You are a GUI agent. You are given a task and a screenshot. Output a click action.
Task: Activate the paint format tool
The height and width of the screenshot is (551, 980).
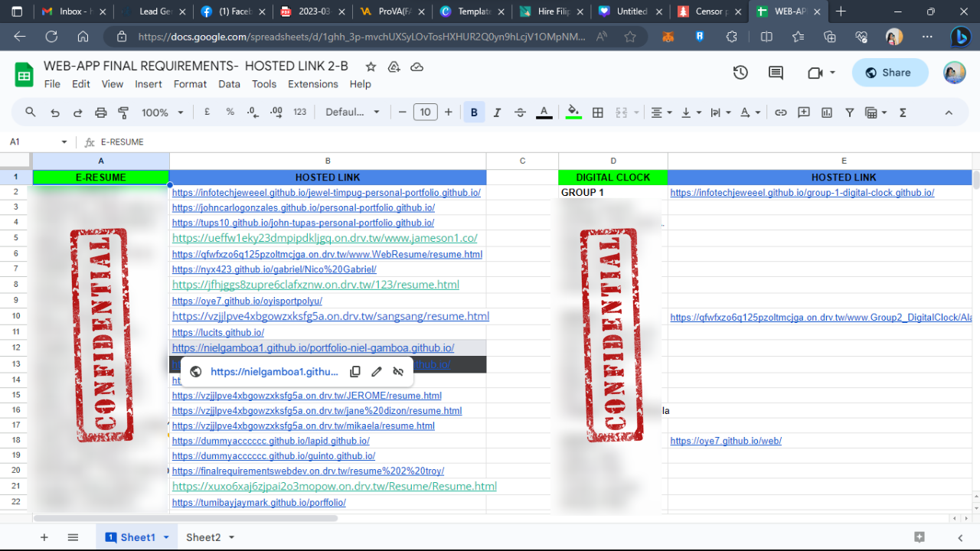pyautogui.click(x=123, y=112)
